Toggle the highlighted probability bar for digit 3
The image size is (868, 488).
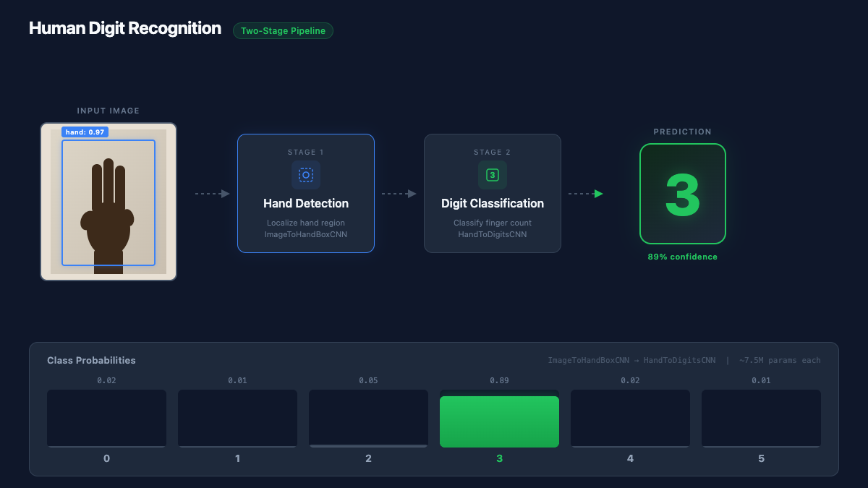click(x=499, y=421)
